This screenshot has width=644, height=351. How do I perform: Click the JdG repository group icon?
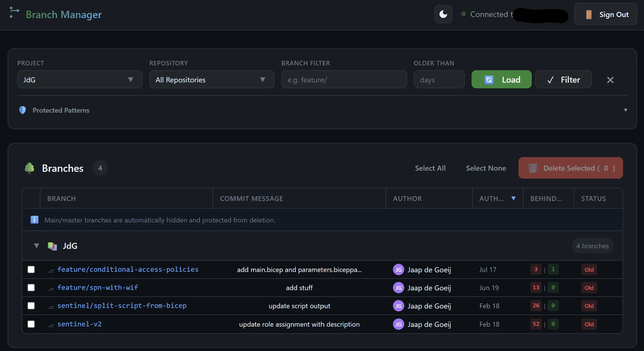(52, 246)
